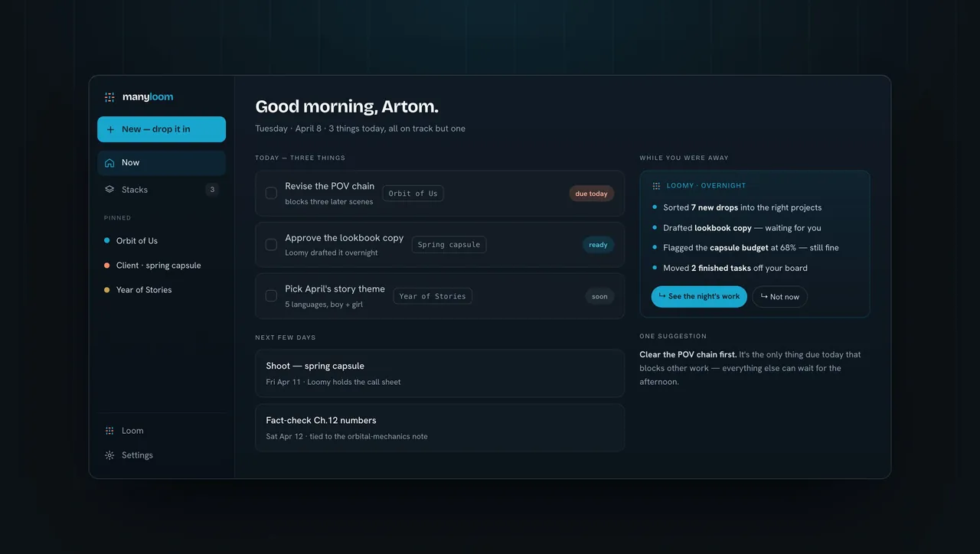
Task: Click the gear icon beside Settings
Action: click(x=109, y=455)
